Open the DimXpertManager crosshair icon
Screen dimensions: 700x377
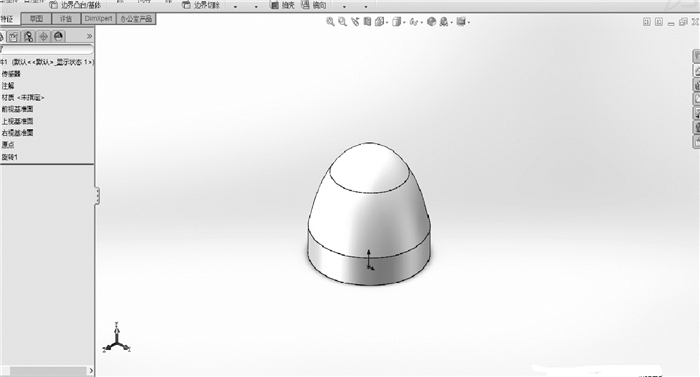(x=43, y=36)
